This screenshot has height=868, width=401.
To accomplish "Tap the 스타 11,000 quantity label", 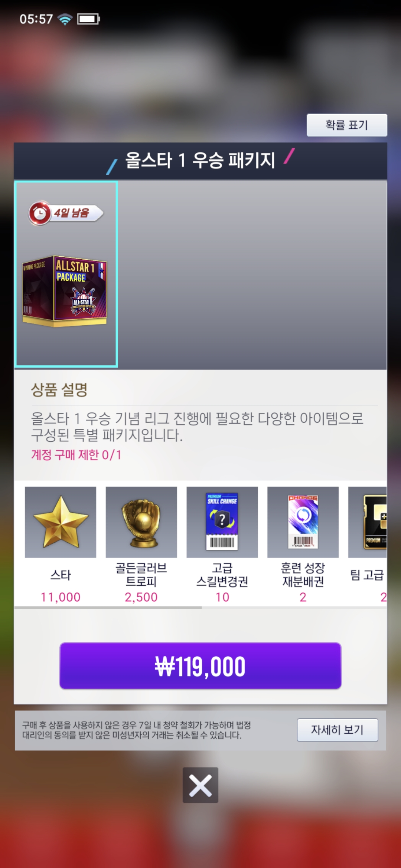I will pos(61,597).
